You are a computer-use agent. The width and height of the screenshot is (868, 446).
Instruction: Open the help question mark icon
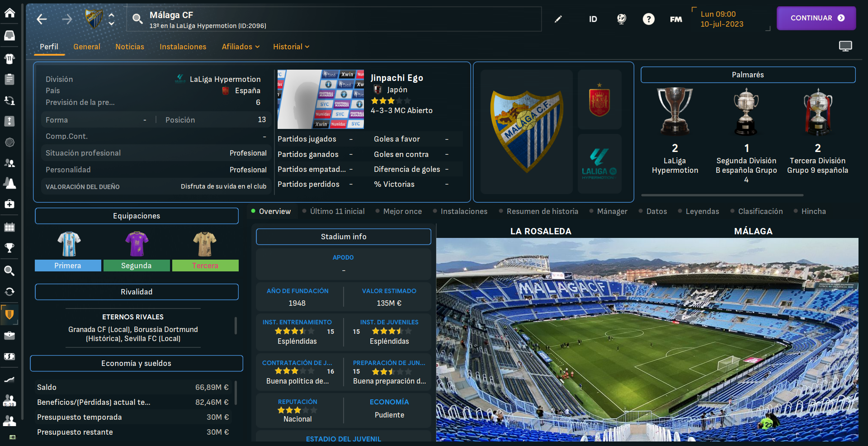pos(648,19)
